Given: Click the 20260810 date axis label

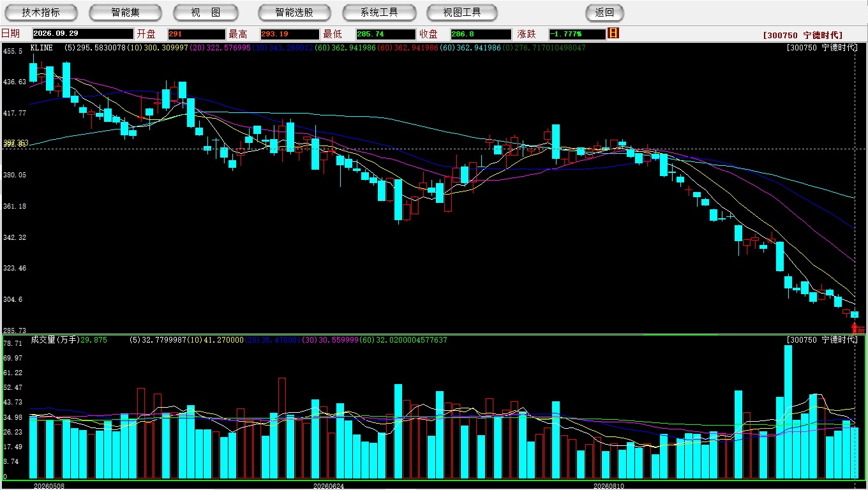Looking at the screenshot, I should (610, 486).
